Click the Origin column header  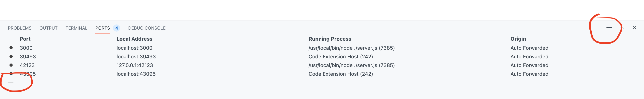[x=518, y=39]
